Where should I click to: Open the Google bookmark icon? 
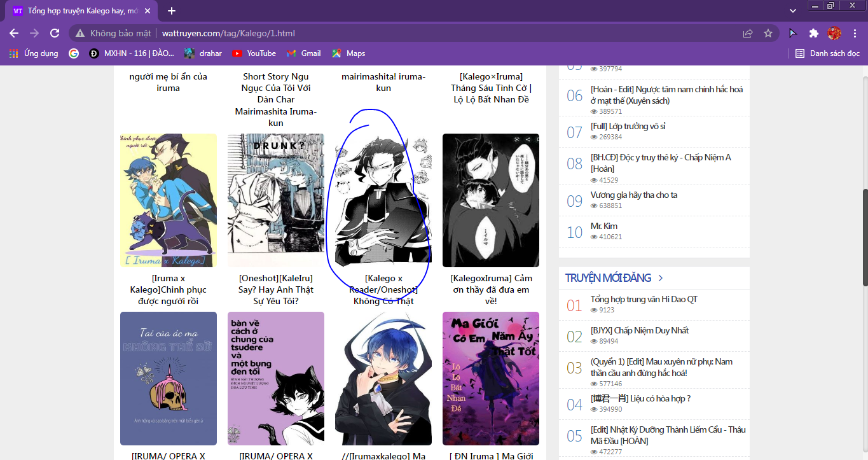(x=74, y=53)
